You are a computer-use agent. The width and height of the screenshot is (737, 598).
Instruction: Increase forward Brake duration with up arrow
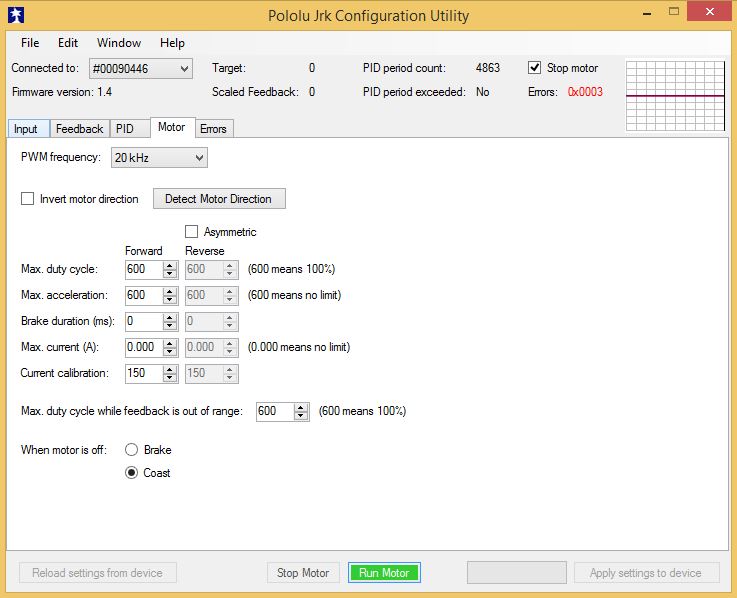click(169, 317)
